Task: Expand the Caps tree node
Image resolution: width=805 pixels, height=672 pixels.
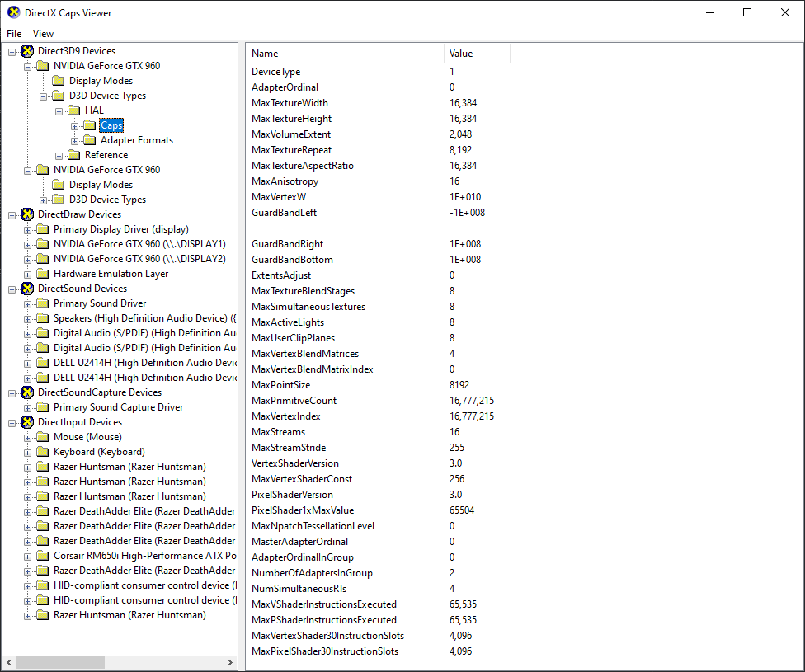Action: click(75, 126)
